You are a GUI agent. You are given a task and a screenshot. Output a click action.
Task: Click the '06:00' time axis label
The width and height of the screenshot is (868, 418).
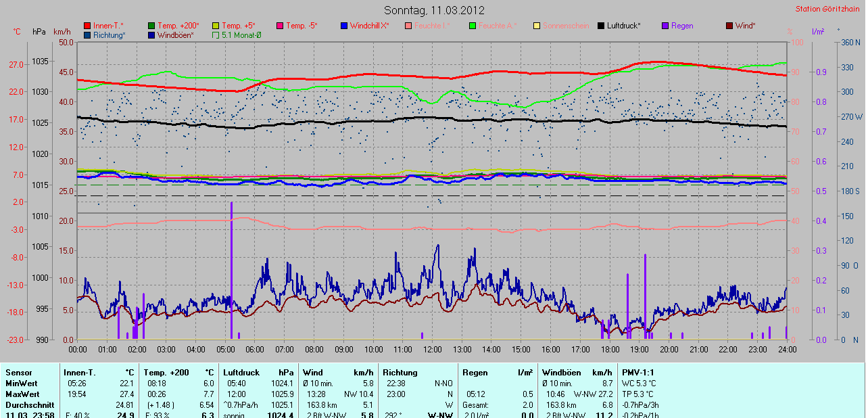point(255,349)
